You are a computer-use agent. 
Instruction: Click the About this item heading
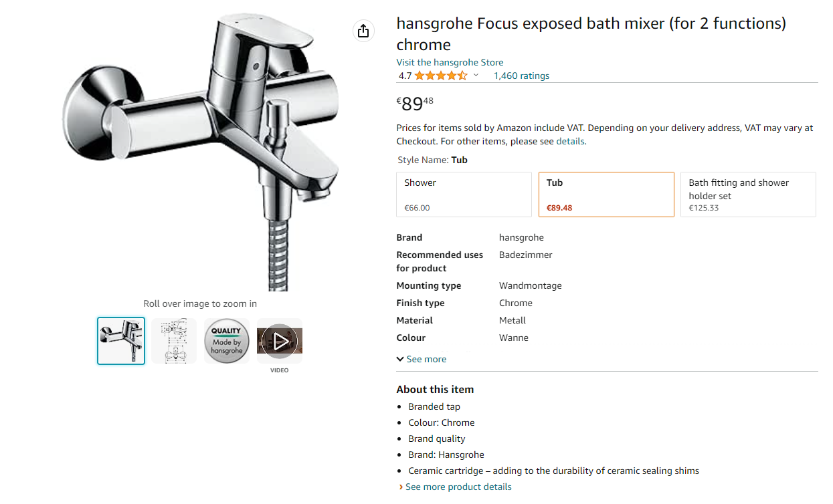[x=435, y=389]
